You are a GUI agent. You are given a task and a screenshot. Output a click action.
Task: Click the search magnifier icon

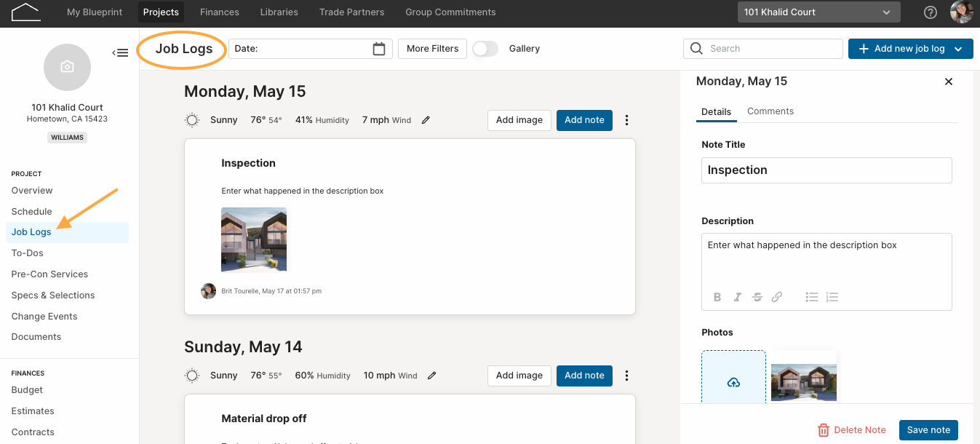click(x=696, y=49)
